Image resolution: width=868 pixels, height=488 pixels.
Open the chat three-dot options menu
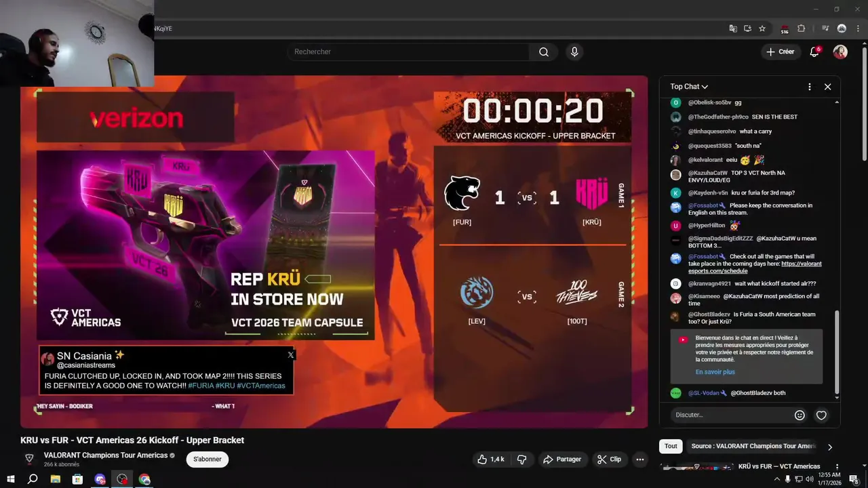[809, 87]
